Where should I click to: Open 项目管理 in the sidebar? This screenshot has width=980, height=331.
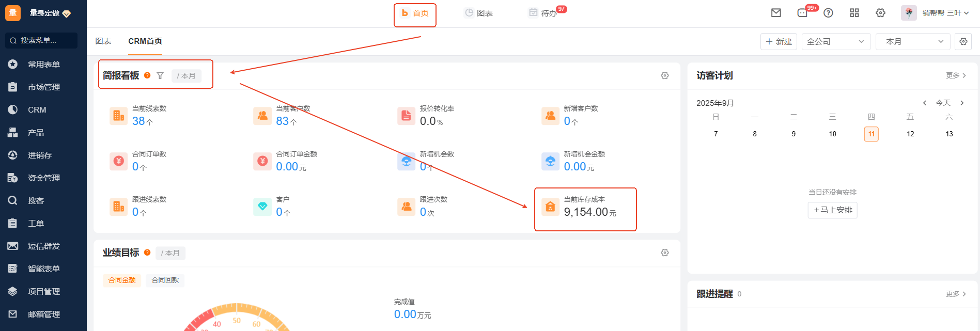[x=43, y=291]
